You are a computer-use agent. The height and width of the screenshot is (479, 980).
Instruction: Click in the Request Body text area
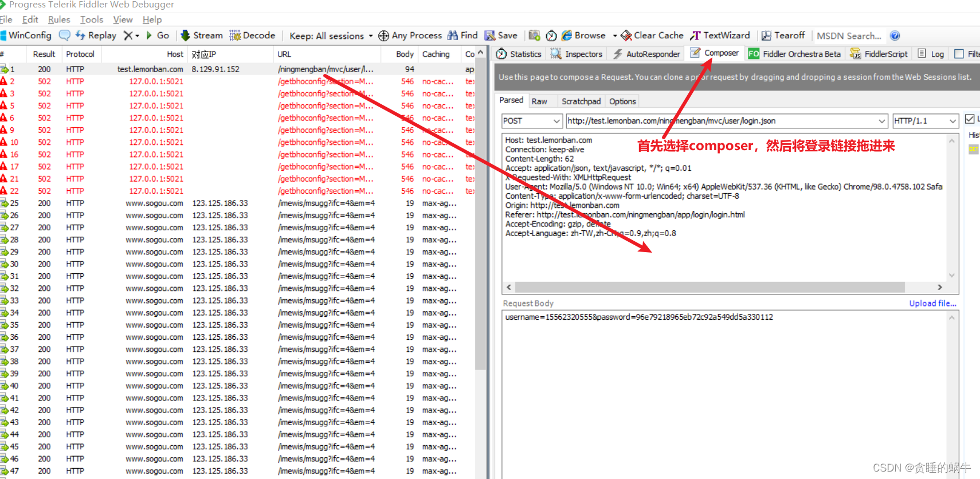725,395
